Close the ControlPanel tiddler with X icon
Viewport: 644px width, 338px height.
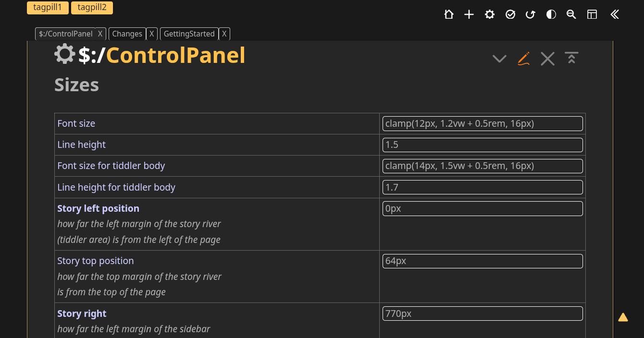[x=547, y=59]
